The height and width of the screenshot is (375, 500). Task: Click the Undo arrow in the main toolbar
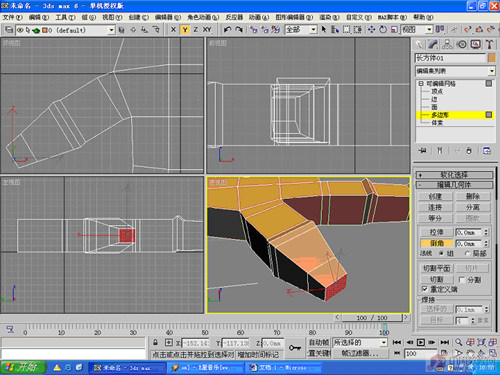[x=227, y=30]
